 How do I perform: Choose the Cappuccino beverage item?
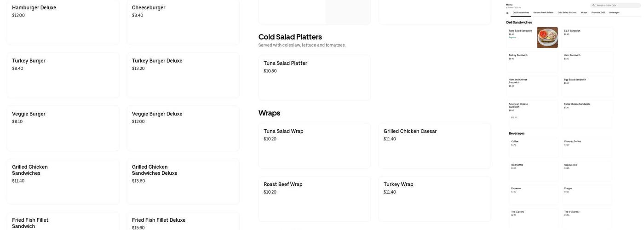tap(588, 171)
